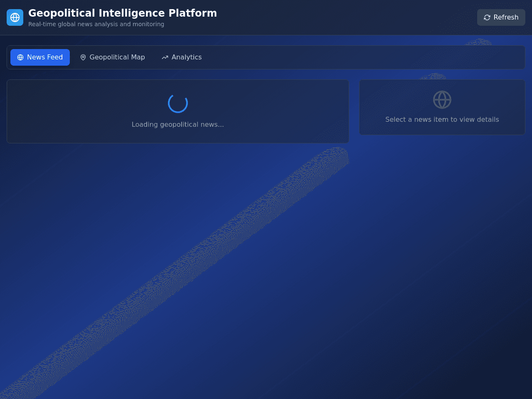The height and width of the screenshot is (399, 532).
Task: Click the word 'details' in the side panel
Action: tap(488, 119)
